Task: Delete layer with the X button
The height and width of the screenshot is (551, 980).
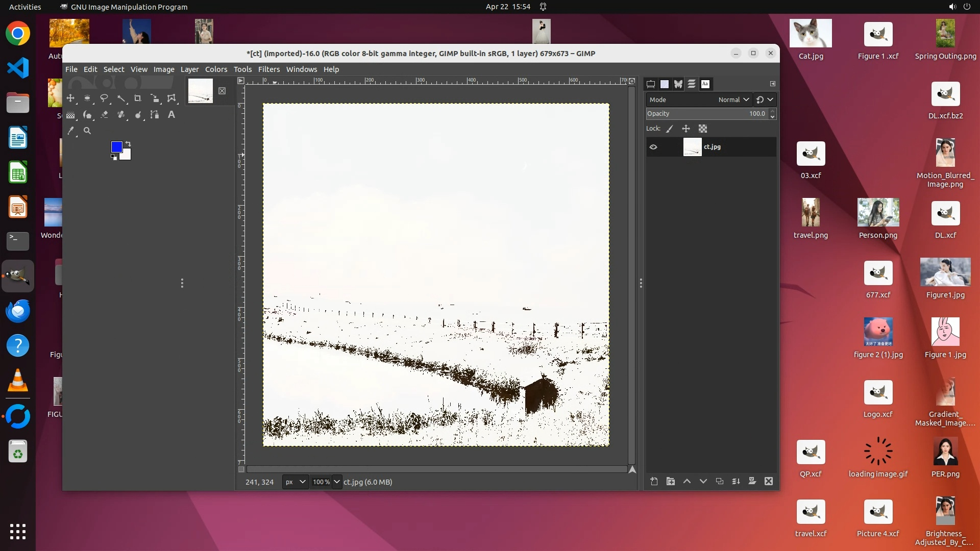Action: [x=768, y=481]
